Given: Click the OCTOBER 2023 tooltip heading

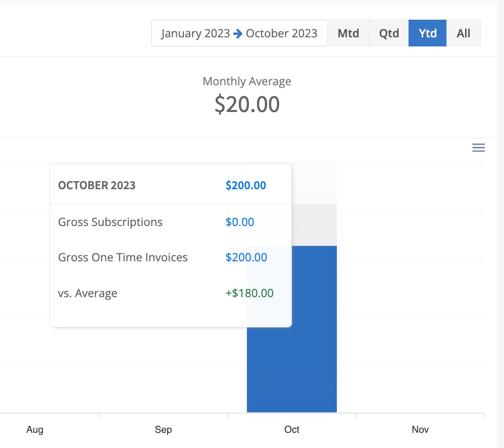Looking at the screenshot, I should tap(97, 185).
